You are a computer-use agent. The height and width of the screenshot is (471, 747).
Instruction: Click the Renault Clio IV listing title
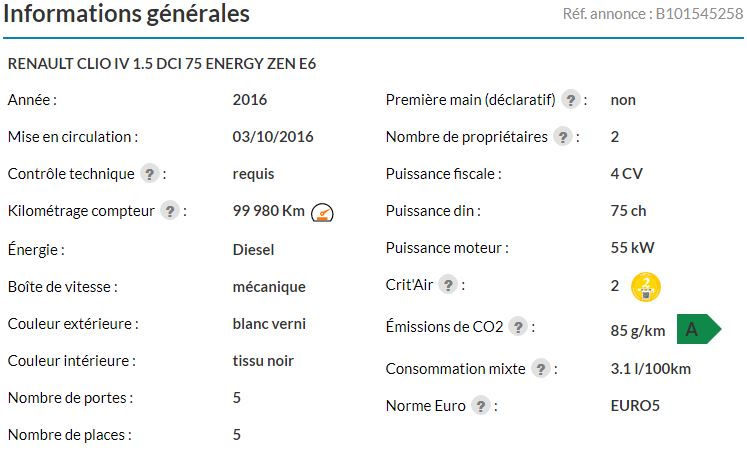click(162, 64)
